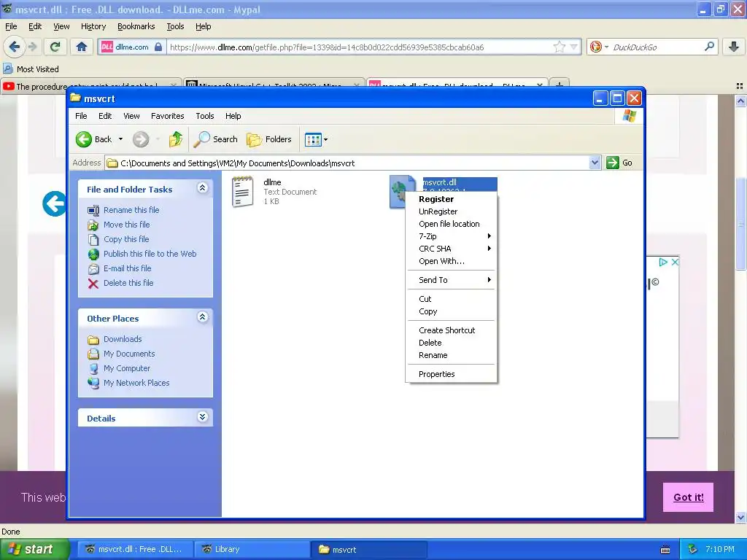Viewport: 747px width, 560px height.
Task: Select Open With... in context menu
Action: point(451,261)
